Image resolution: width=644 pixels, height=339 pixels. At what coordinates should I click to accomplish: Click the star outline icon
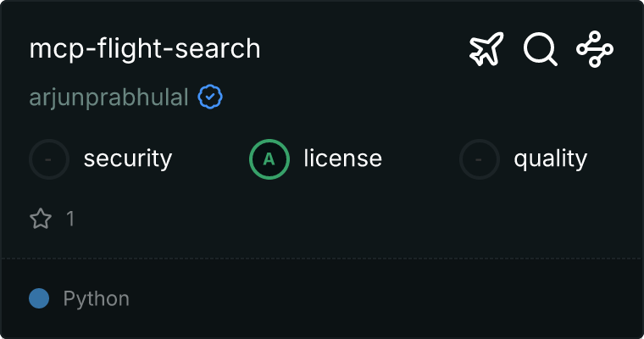point(41,218)
